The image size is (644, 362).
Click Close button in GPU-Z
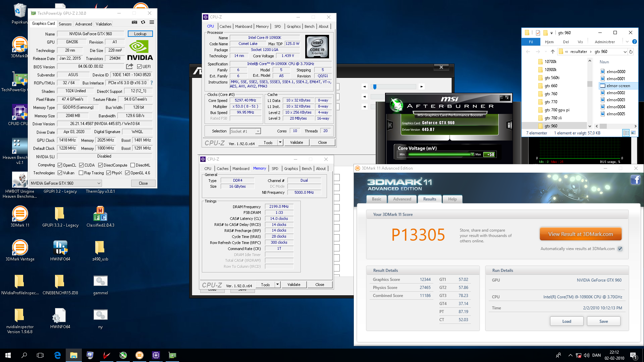click(x=143, y=183)
